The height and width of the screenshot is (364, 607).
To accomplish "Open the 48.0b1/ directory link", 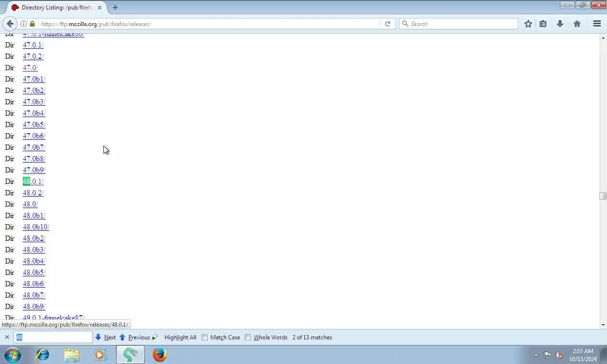I will (x=34, y=216).
